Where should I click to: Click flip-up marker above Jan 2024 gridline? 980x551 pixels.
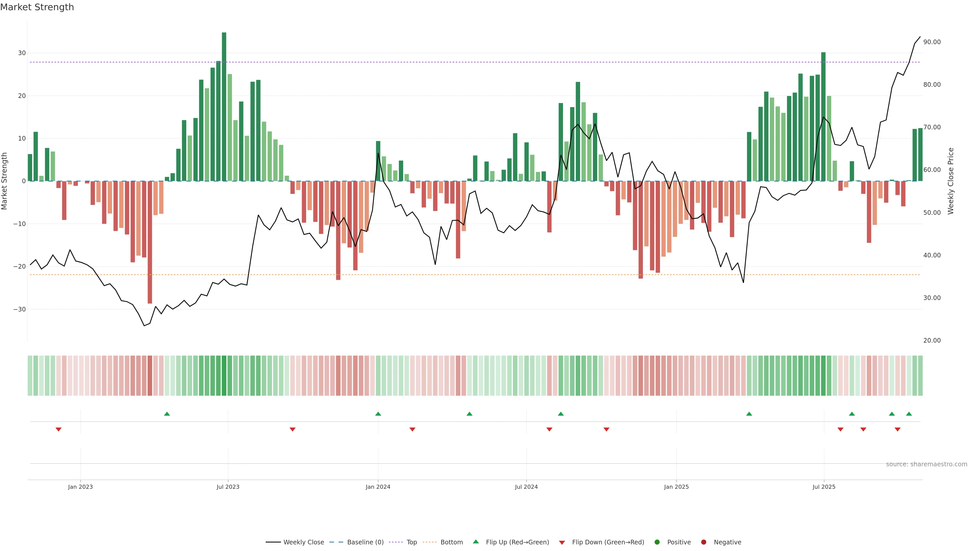point(378,414)
